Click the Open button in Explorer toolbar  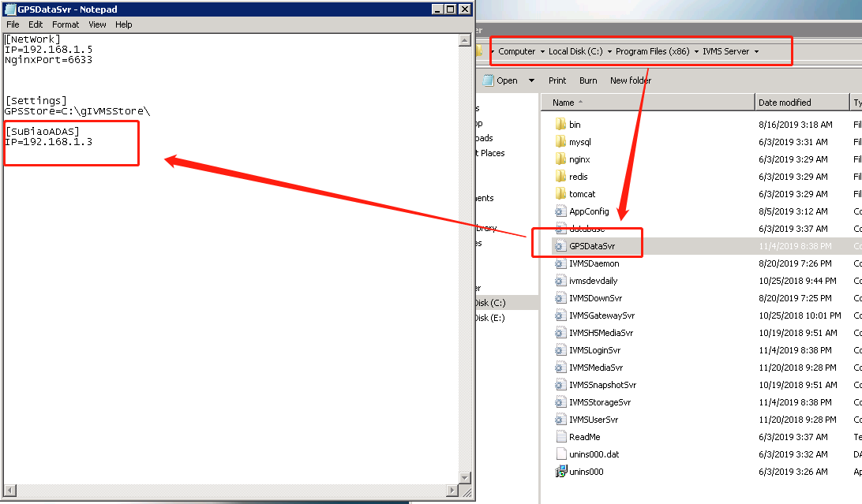(x=500, y=80)
